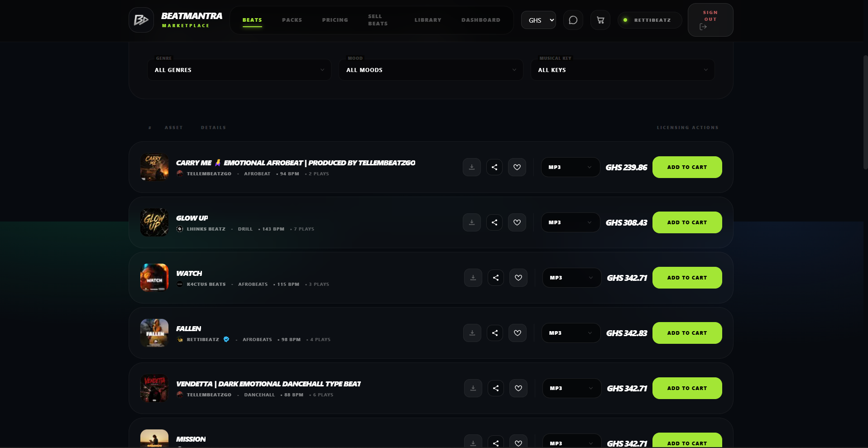The height and width of the screenshot is (448, 868).
Task: Open MP3 format dropdown for Watch
Action: [572, 278]
